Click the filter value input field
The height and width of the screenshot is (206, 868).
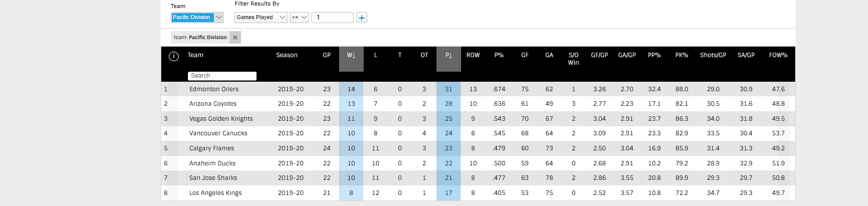coord(333,18)
